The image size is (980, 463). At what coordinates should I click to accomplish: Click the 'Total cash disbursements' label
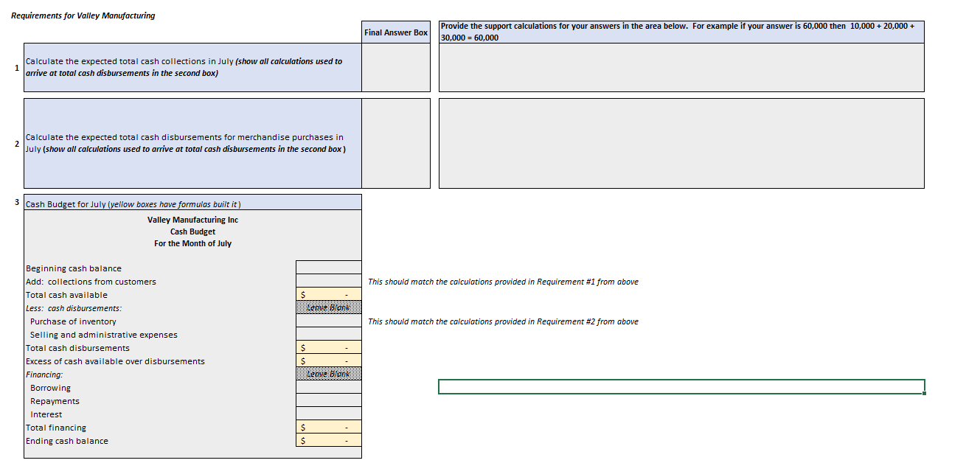[77, 348]
